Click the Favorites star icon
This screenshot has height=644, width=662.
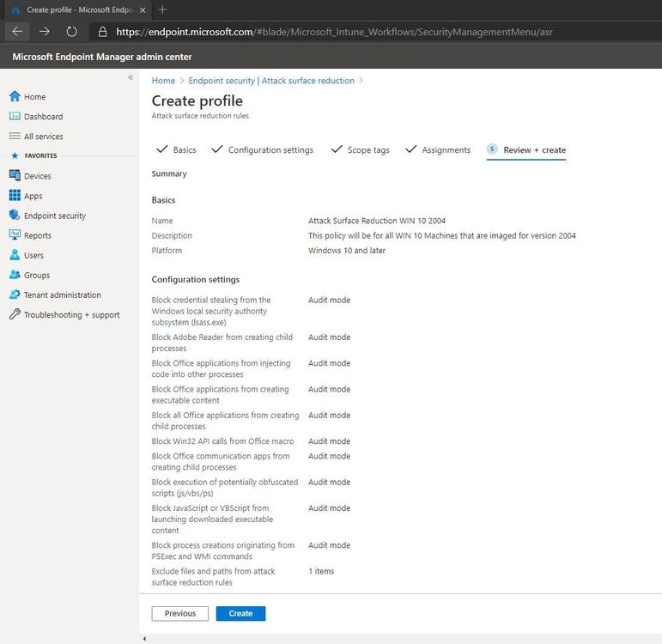[15, 155]
